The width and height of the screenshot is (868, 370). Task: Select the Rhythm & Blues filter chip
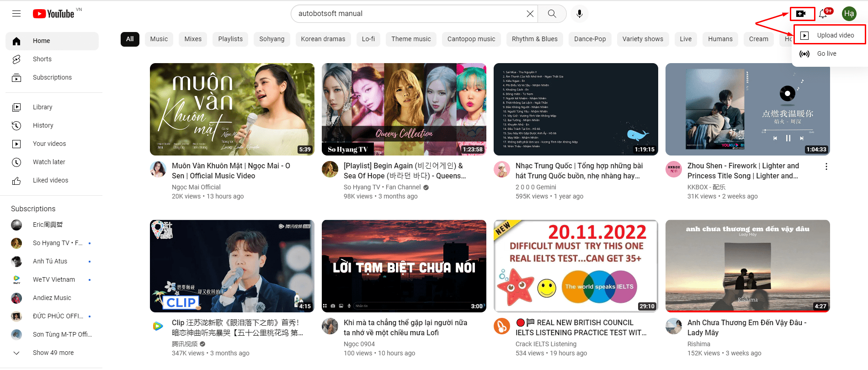(535, 39)
